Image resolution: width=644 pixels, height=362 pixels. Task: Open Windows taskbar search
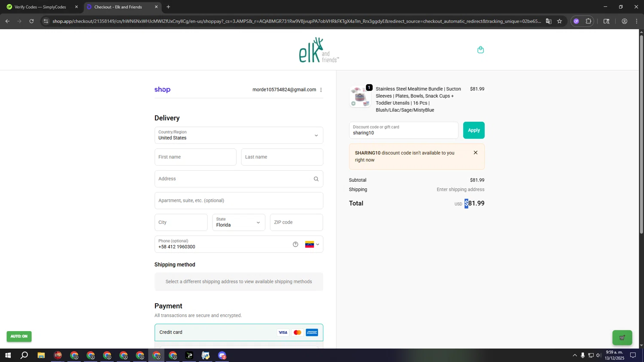pyautogui.click(x=24, y=355)
